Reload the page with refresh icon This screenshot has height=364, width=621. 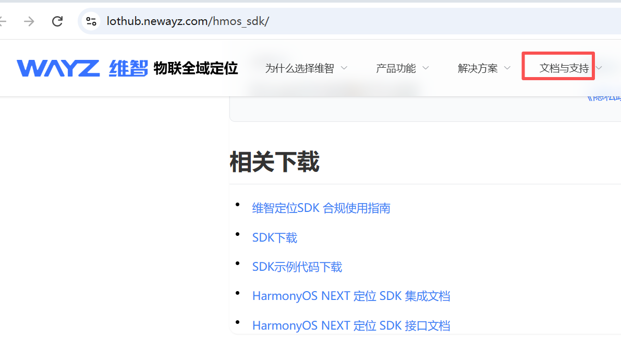(x=57, y=21)
